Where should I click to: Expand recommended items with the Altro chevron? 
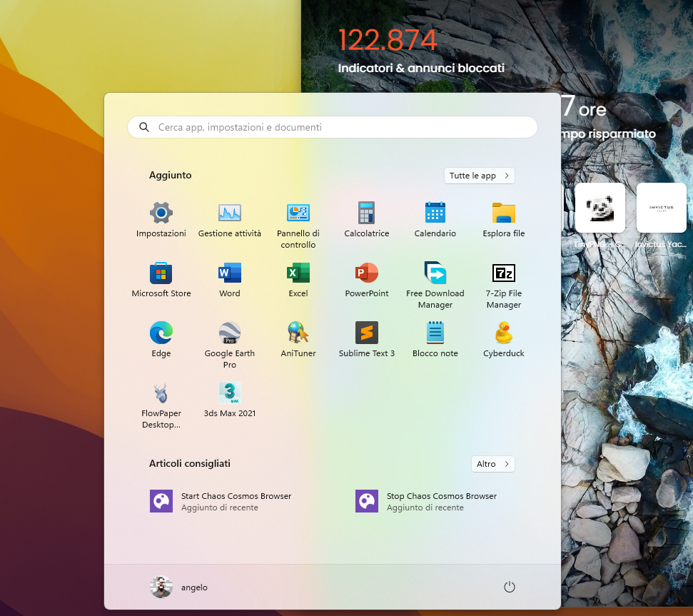pyautogui.click(x=492, y=464)
